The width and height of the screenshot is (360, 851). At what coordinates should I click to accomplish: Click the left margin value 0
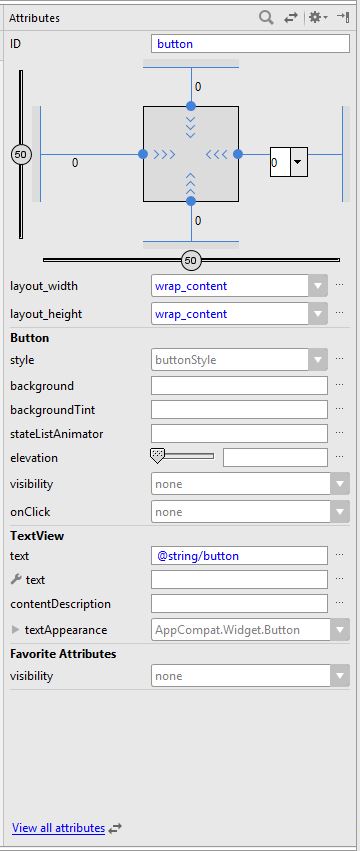pos(75,162)
